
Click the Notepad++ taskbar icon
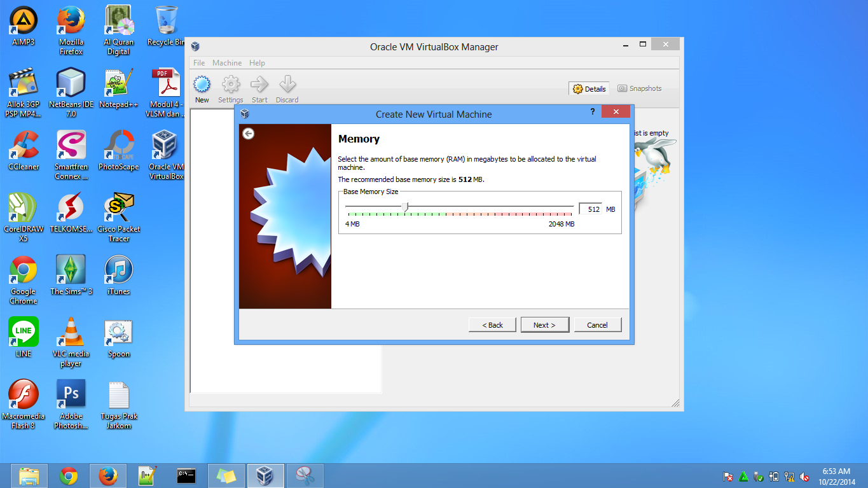(148, 476)
